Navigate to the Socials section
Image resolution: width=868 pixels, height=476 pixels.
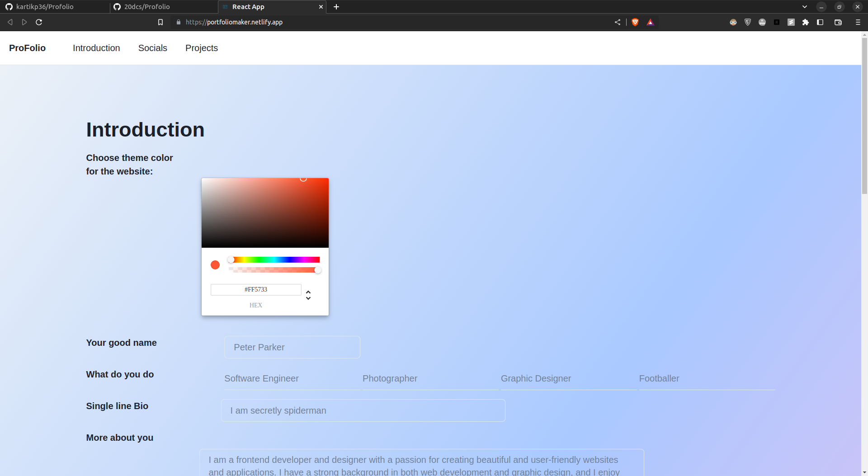[x=153, y=48]
